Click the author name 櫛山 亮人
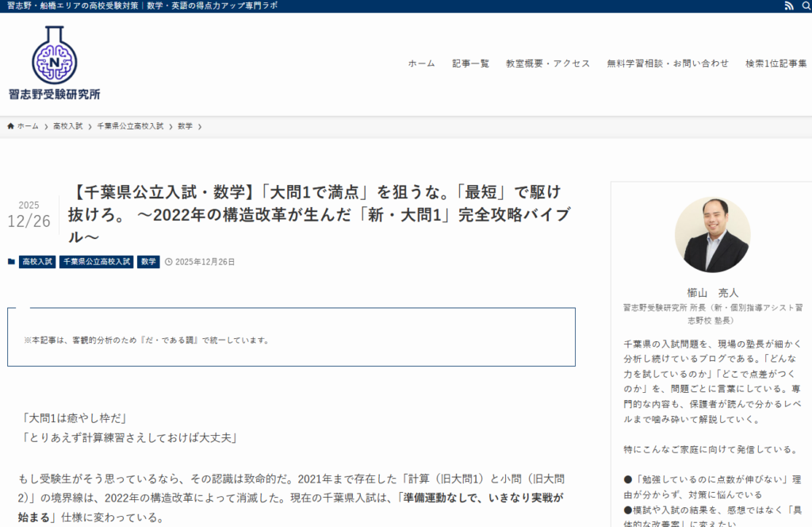The height and width of the screenshot is (527, 812). (x=712, y=292)
